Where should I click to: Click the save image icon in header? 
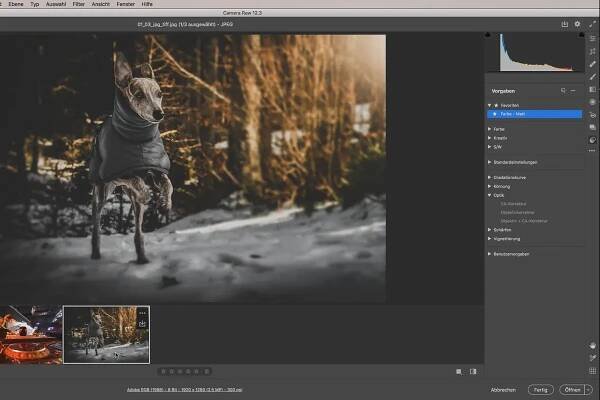click(564, 23)
